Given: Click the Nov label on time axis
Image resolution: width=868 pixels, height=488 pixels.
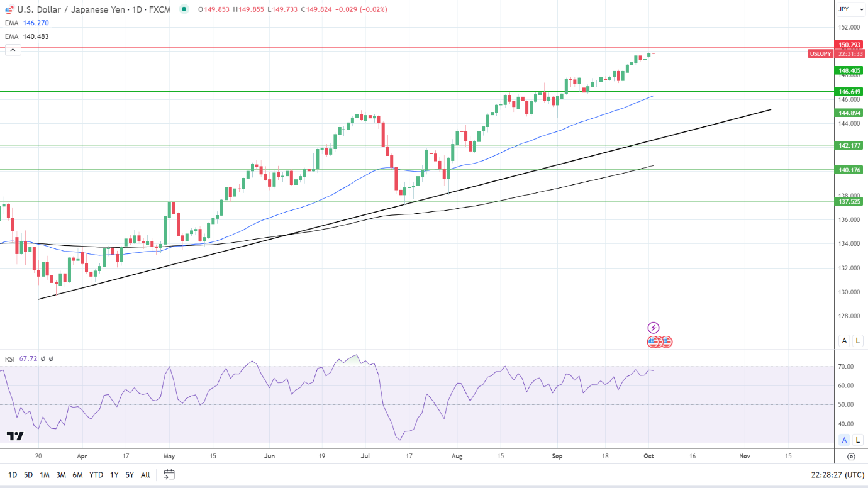Looking at the screenshot, I should pos(745,455).
